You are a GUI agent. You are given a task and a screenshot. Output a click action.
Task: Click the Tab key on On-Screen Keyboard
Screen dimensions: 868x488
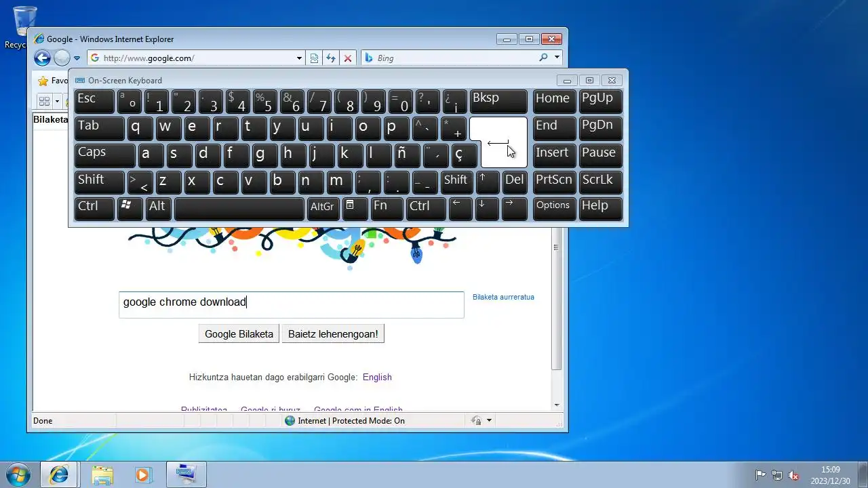click(99, 129)
